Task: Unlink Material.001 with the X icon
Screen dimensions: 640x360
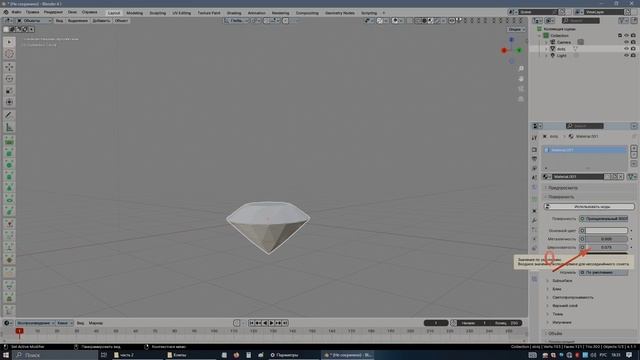Action: click(x=620, y=177)
